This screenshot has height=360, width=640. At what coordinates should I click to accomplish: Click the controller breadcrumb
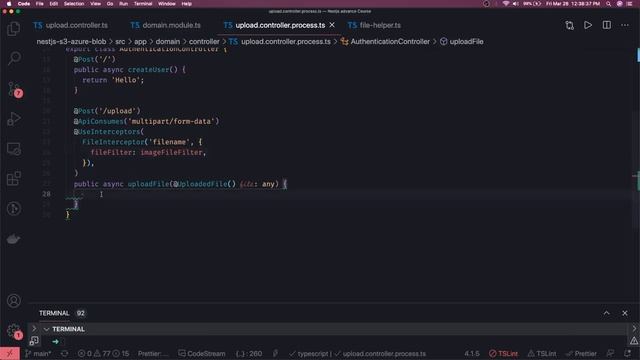(204, 42)
